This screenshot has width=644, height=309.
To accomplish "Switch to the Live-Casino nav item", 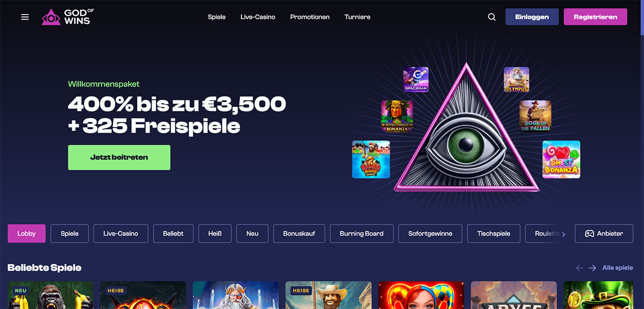I will tap(258, 17).
